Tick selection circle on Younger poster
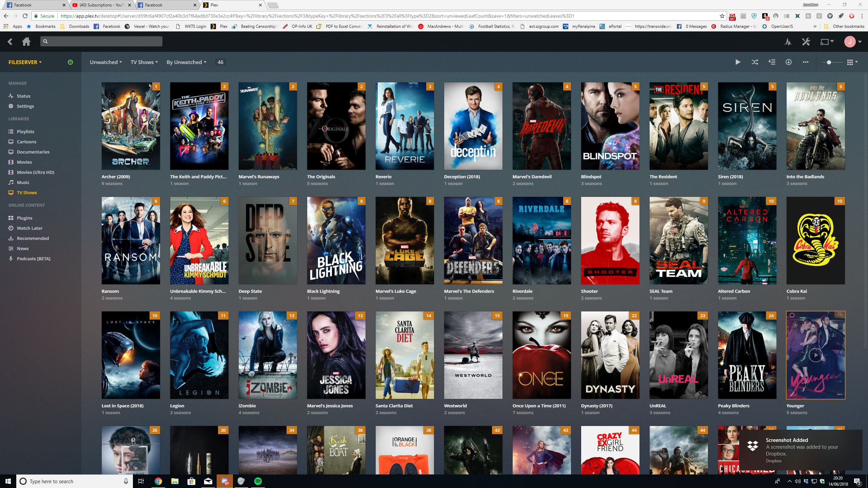 pyautogui.click(x=792, y=315)
